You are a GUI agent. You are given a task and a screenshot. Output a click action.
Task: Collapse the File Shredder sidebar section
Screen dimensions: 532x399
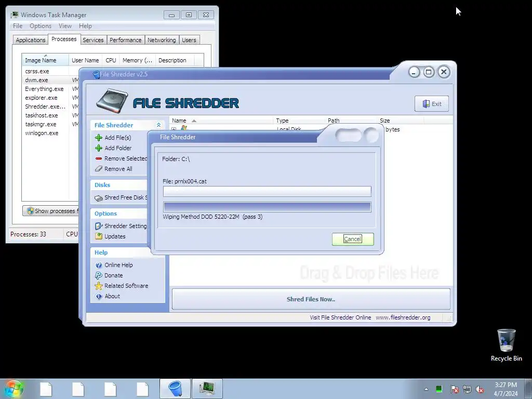pyautogui.click(x=158, y=125)
